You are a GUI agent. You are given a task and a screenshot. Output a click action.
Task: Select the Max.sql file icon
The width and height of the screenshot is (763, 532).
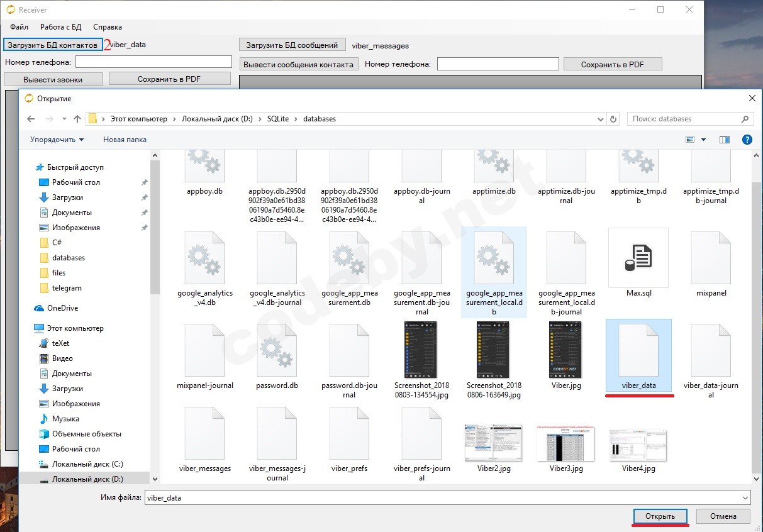coord(638,258)
